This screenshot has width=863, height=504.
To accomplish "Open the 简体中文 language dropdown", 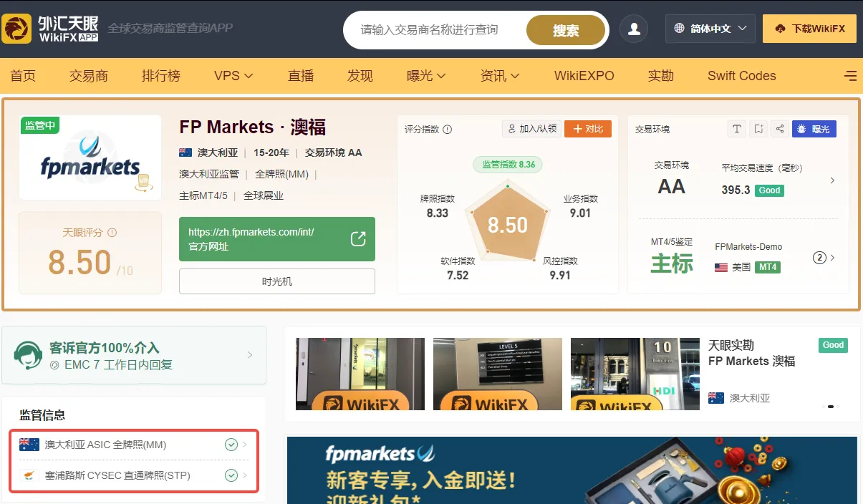I will click(x=710, y=29).
